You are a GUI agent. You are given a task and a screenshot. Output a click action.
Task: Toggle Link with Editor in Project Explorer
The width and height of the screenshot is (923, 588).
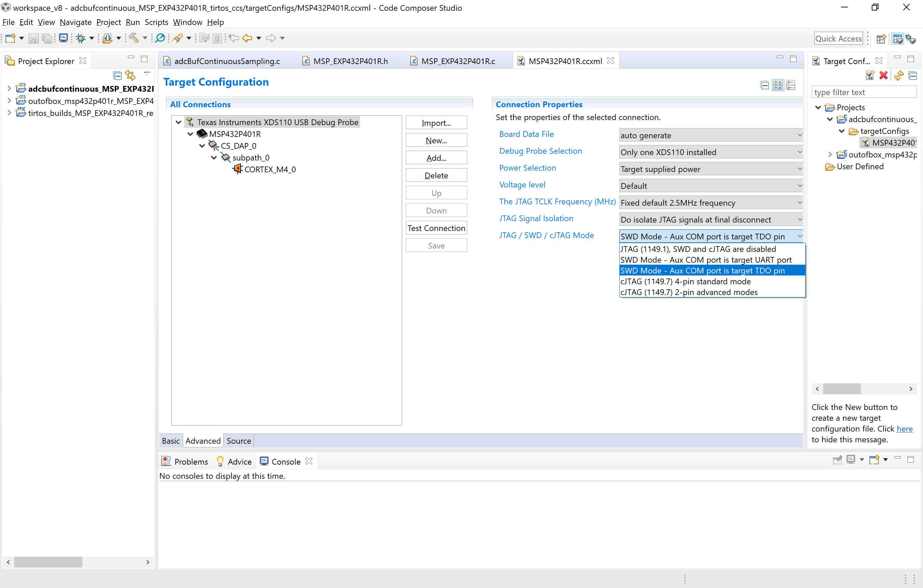tap(130, 76)
